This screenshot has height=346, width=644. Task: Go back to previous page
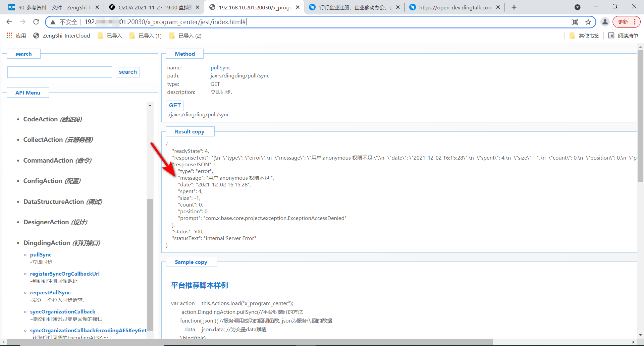tap(9, 22)
